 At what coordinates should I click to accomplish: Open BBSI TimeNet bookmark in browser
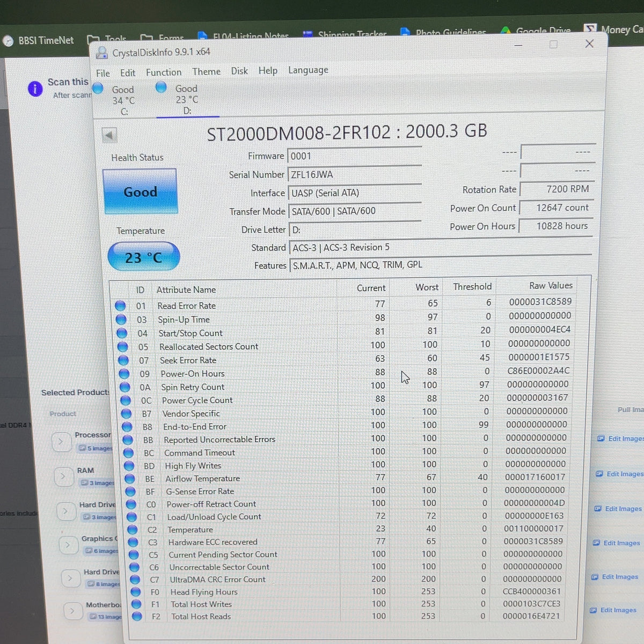(x=39, y=40)
